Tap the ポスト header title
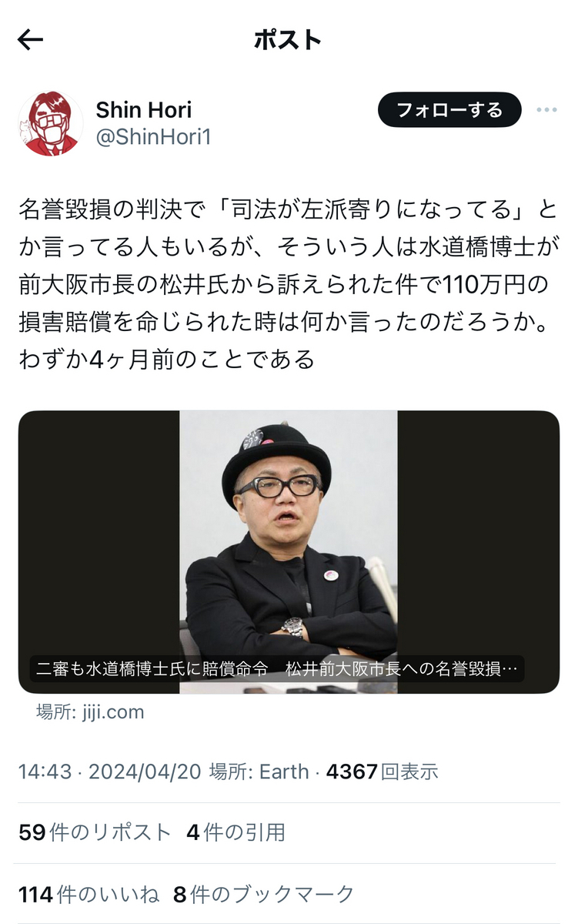This screenshot has height=924, width=578. coord(288,40)
